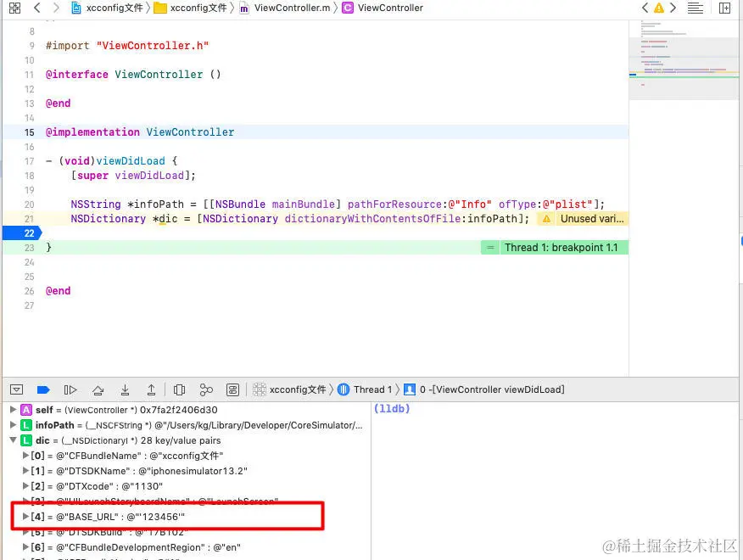Open Debug View Hierarchy
Image resolution: width=743 pixels, height=560 pixels.
tap(179, 389)
